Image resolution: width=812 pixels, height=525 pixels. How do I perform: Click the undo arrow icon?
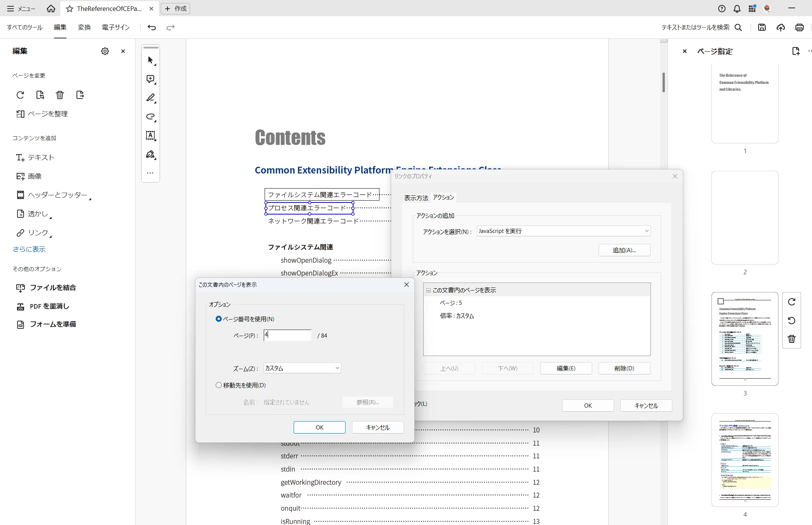[152, 27]
